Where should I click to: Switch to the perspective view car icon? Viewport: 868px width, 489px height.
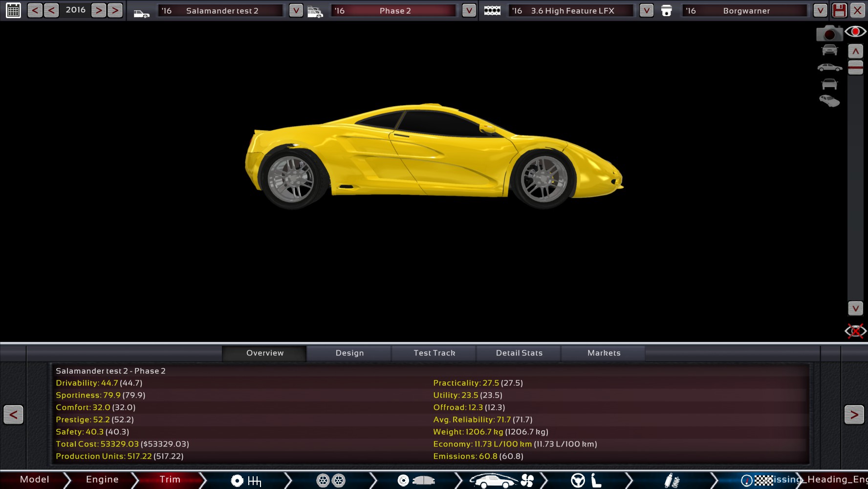pos(829,101)
